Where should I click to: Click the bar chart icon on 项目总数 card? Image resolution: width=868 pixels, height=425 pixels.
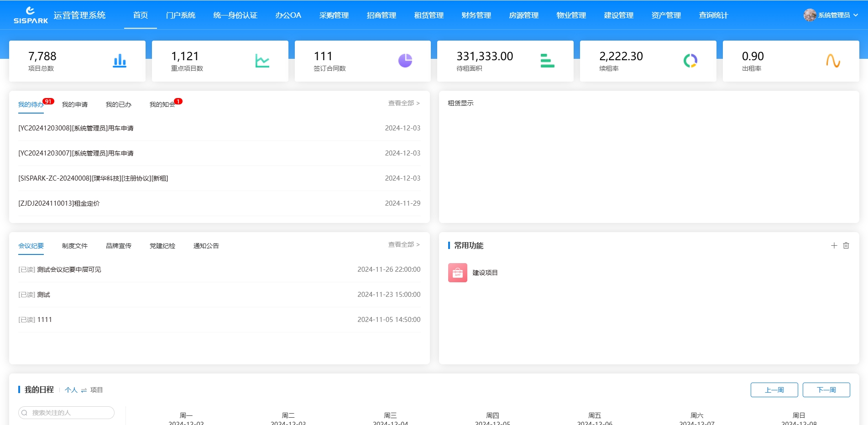click(x=120, y=61)
